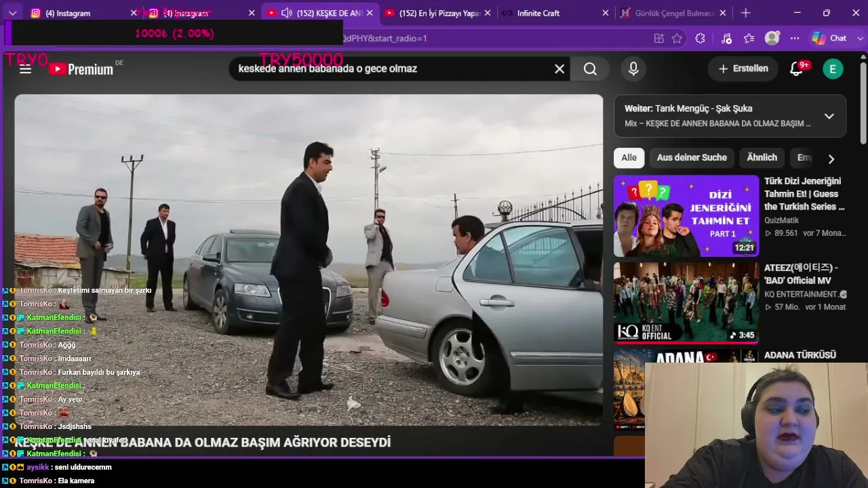Viewport: 868px width, 488px height.
Task: Submit search with the magnifier button
Action: pos(590,68)
